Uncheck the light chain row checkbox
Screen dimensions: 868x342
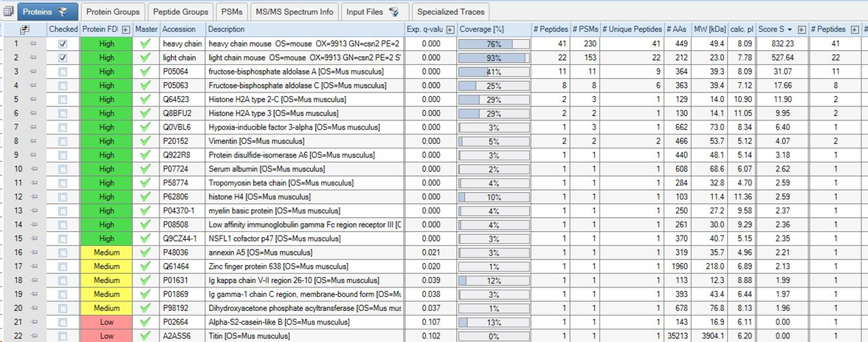click(x=63, y=57)
